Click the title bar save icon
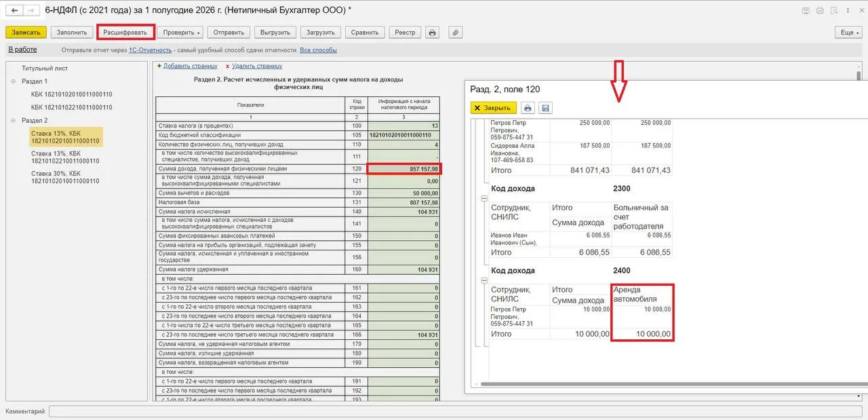This screenshot has height=420, width=868. point(805,11)
